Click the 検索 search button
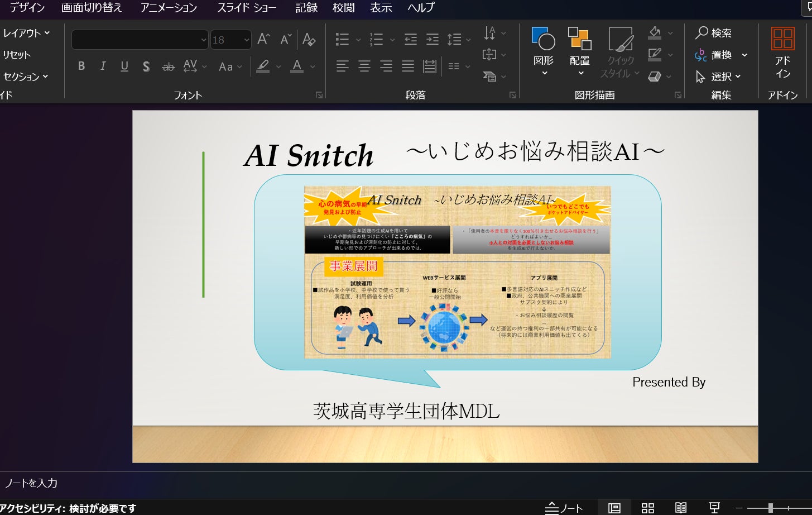Image resolution: width=812 pixels, height=515 pixels. tap(713, 33)
